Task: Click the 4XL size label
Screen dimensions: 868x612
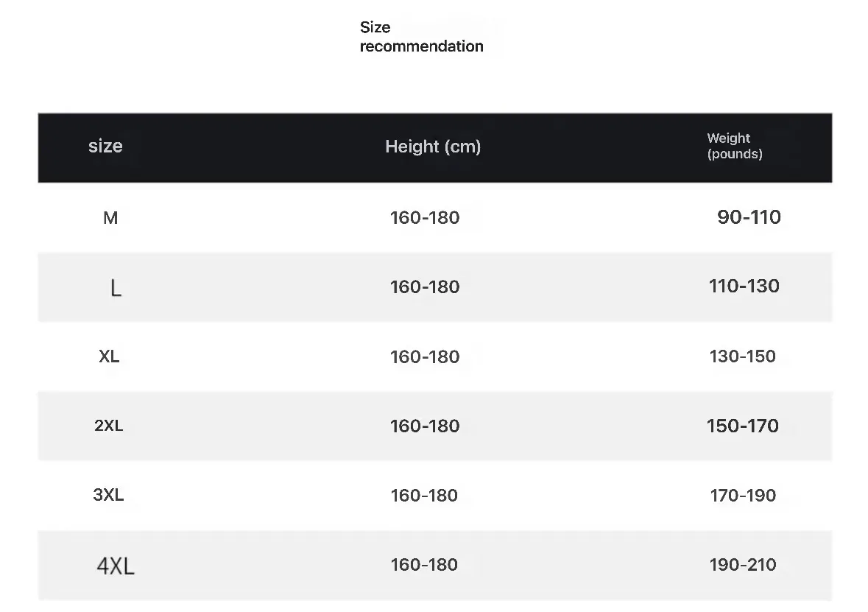Action: 116,566
